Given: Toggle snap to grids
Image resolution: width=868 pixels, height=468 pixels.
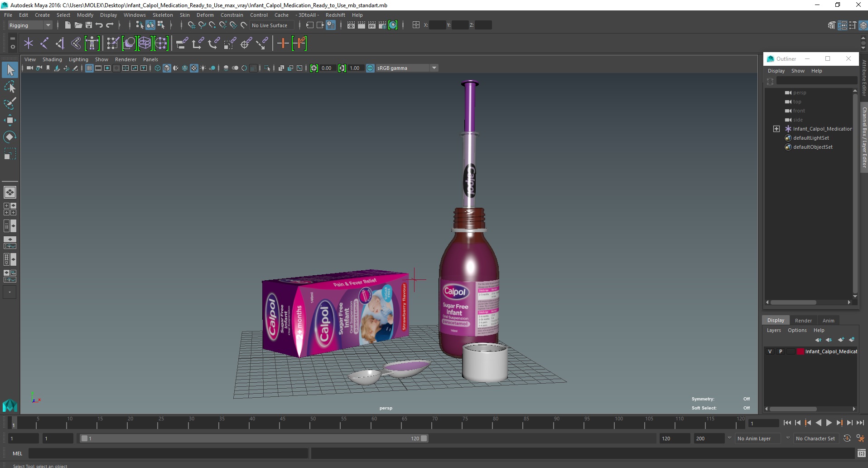Looking at the screenshot, I should [x=191, y=25].
